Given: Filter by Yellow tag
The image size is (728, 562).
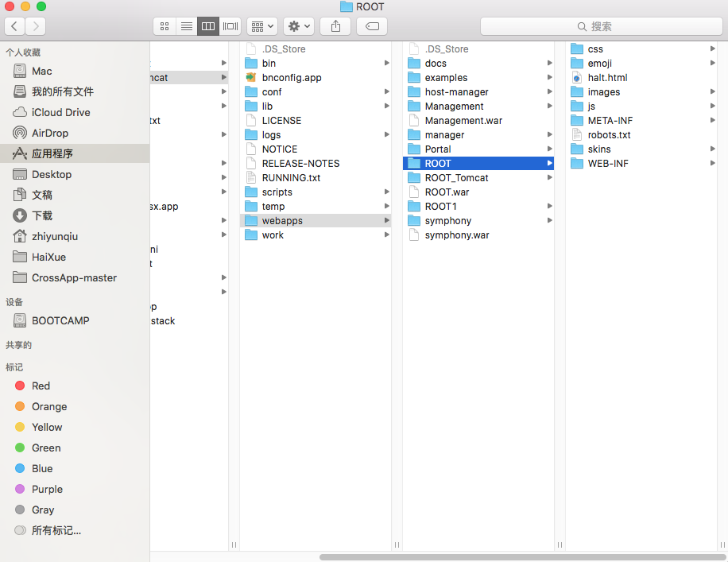Looking at the screenshot, I should coord(75,428).
